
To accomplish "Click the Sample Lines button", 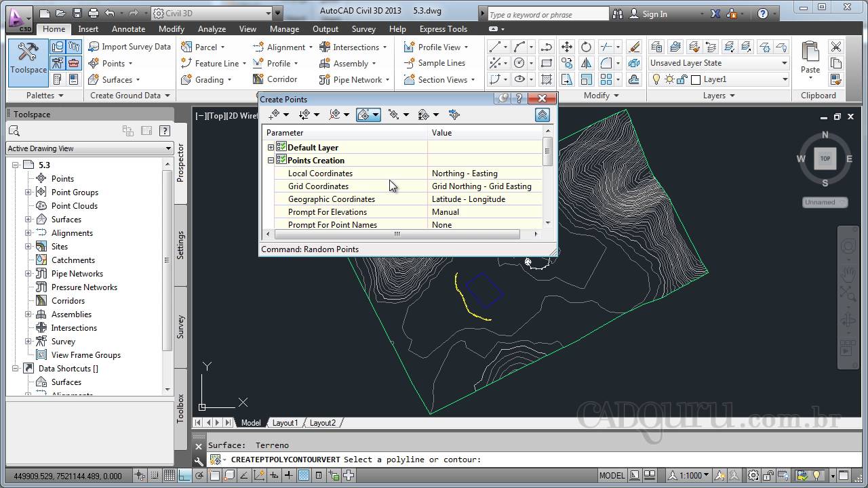I will pos(434,63).
